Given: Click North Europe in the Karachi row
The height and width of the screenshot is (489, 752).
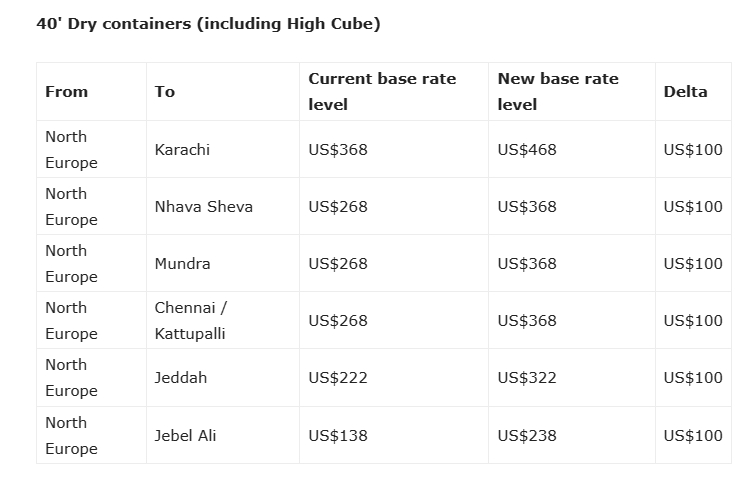Looking at the screenshot, I should 71,150.
